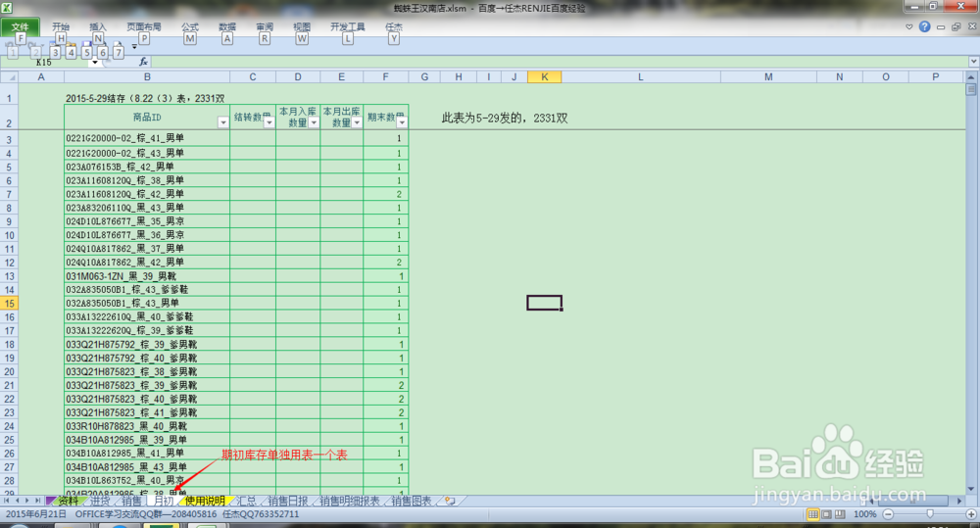Switch to the 汇总 sheet tab
The height and width of the screenshot is (528, 980).
coord(246,502)
